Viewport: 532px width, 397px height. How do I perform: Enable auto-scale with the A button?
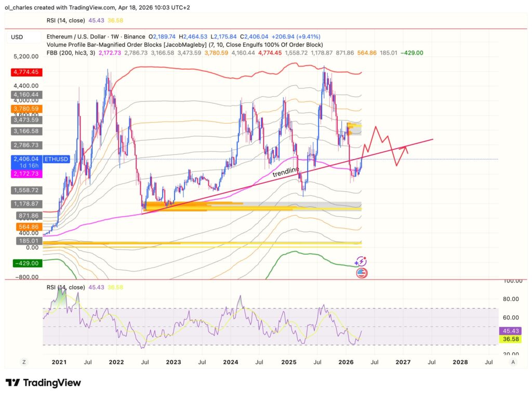pos(513,361)
